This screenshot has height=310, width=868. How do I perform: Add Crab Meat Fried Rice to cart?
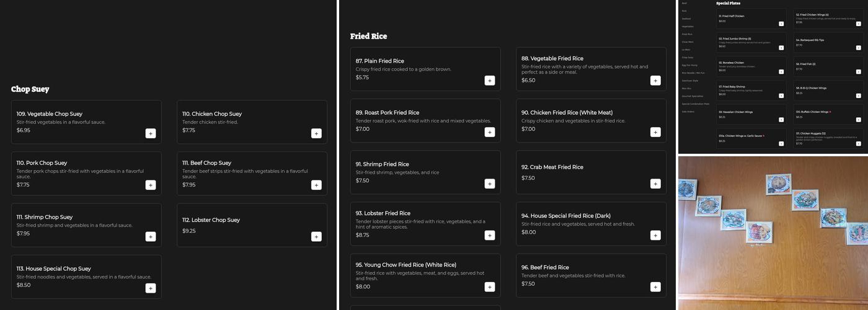pos(655,184)
